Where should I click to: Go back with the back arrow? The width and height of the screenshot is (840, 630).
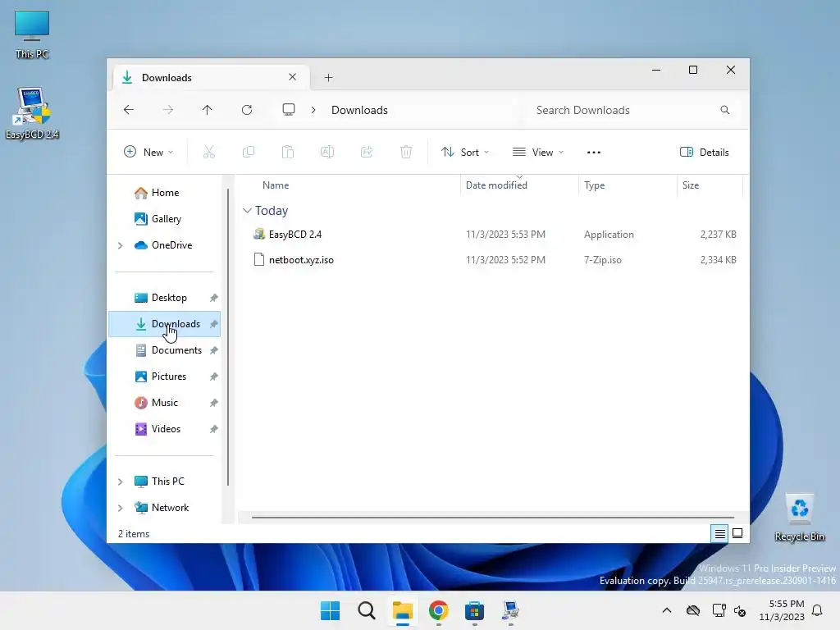(129, 110)
